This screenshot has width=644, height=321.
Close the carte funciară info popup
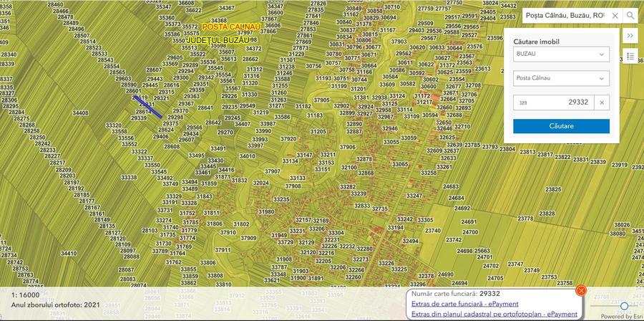[x=581, y=291]
